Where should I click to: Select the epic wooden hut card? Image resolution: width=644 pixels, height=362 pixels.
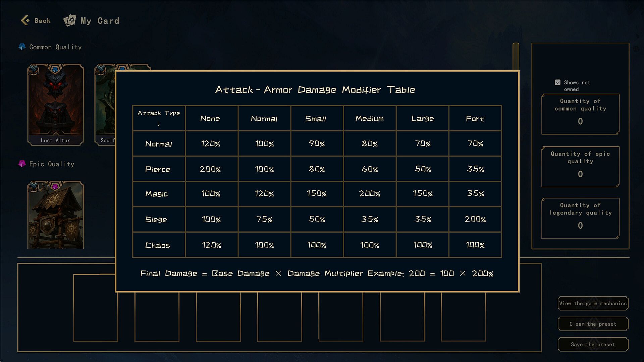point(56,218)
